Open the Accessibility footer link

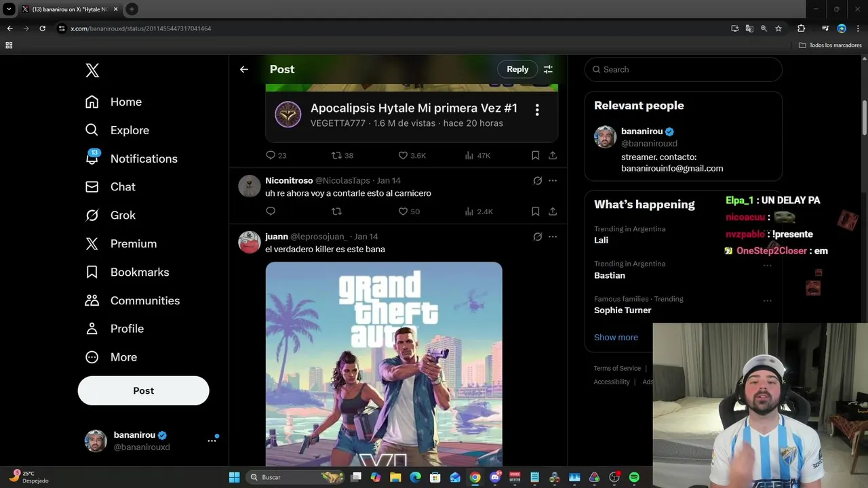tap(612, 382)
